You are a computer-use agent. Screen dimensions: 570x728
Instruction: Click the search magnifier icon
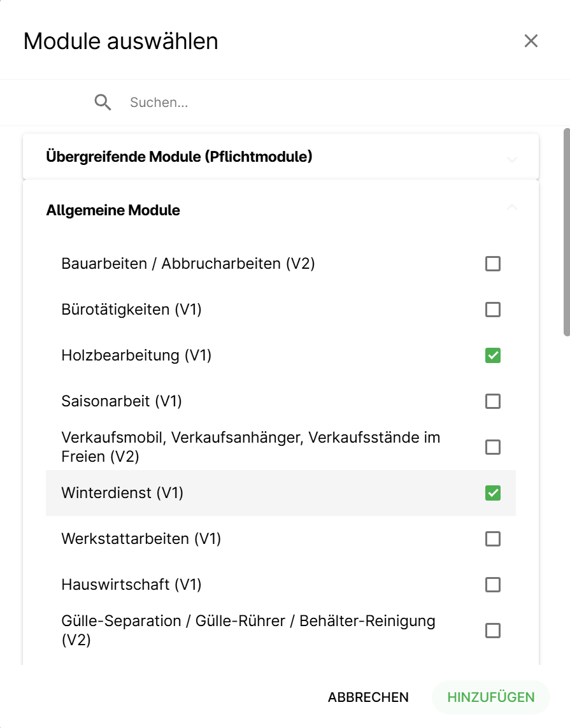click(x=103, y=102)
